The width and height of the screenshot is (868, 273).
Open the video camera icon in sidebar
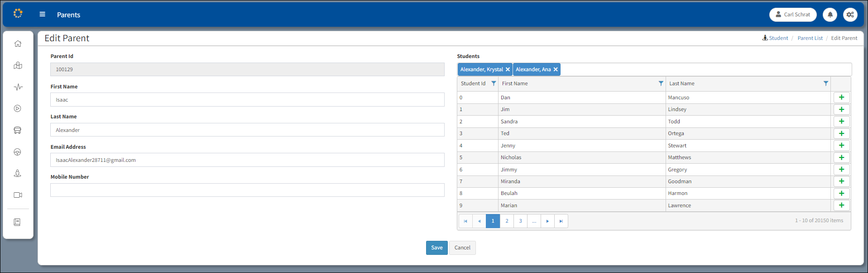click(x=18, y=195)
